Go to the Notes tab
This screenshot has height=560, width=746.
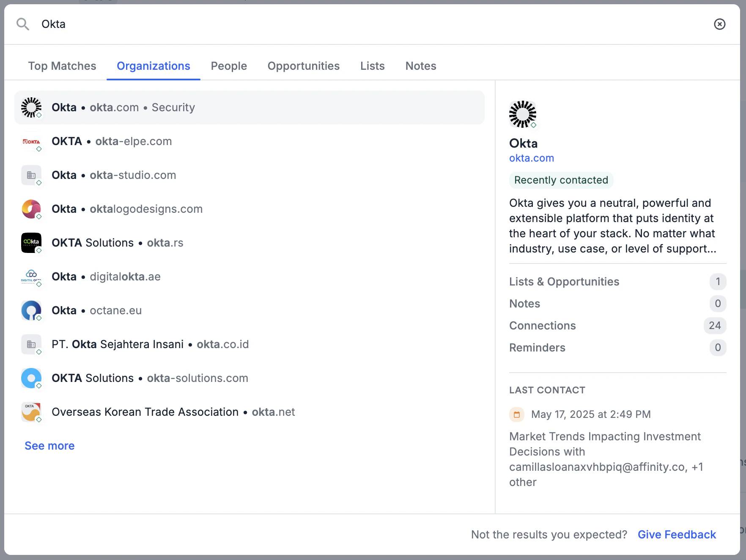point(421,66)
